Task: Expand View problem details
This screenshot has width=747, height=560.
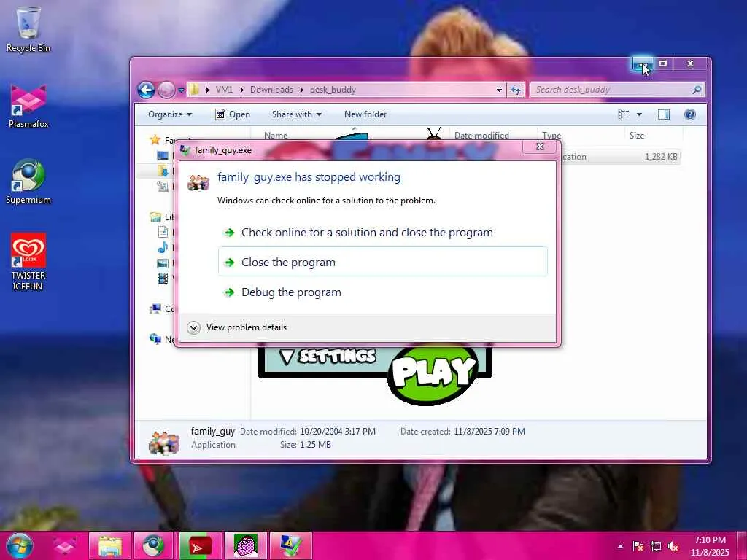Action: pos(237,327)
